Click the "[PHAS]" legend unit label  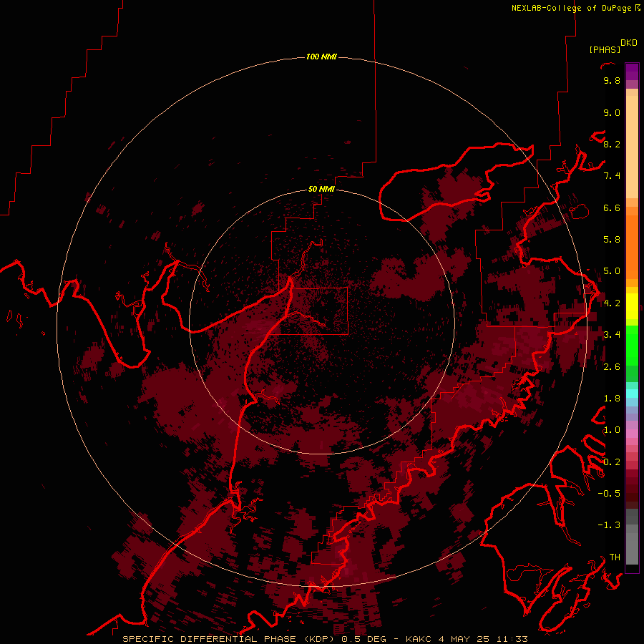coord(605,50)
